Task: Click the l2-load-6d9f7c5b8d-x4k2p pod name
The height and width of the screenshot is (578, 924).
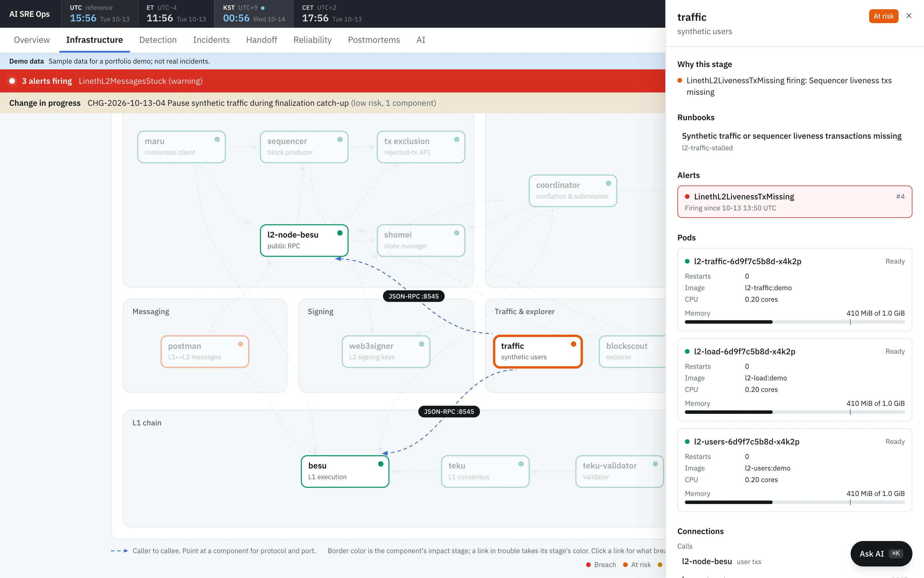Action: pyautogui.click(x=744, y=352)
